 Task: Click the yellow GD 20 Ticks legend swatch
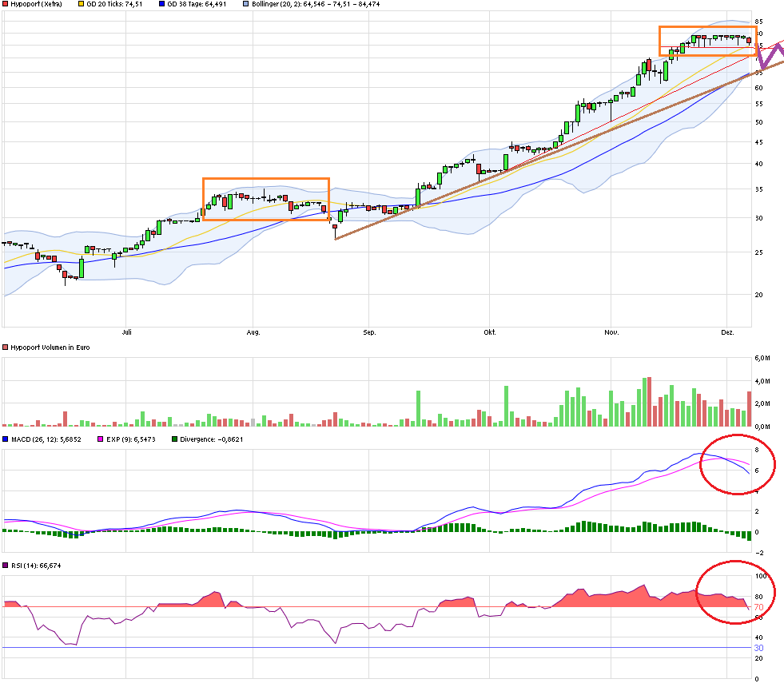click(81, 4)
